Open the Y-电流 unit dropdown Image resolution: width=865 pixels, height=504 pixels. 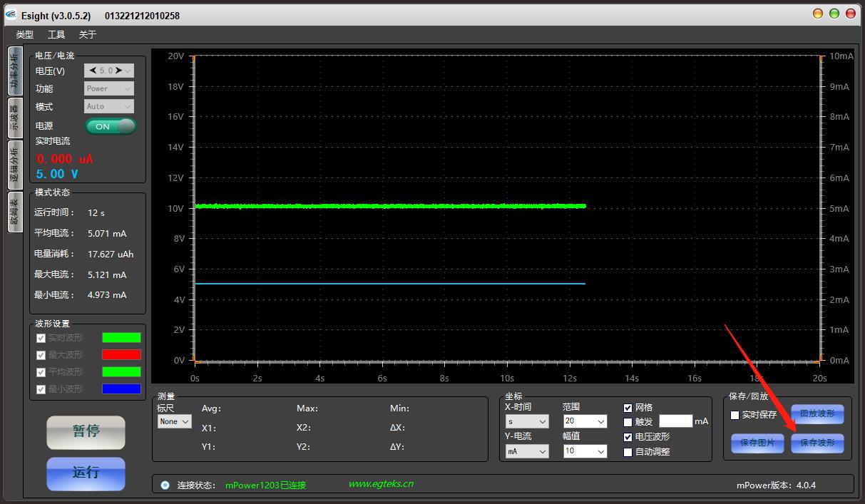(527, 451)
